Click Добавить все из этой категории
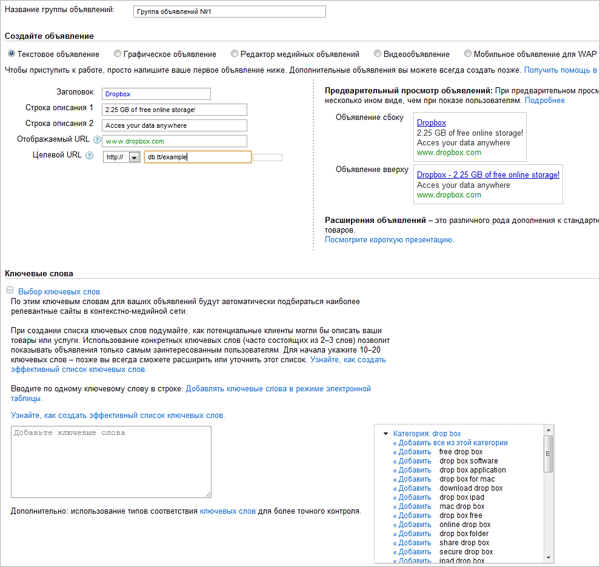 [450, 443]
